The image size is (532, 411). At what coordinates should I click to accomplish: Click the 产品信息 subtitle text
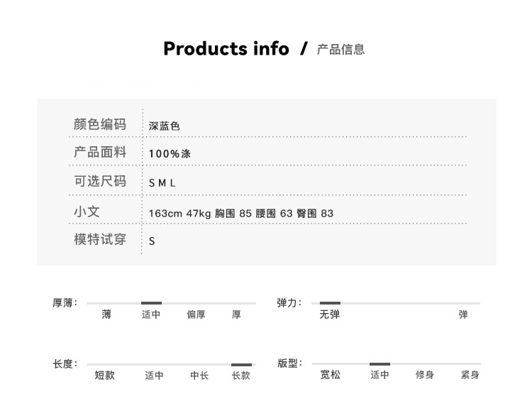(x=340, y=50)
